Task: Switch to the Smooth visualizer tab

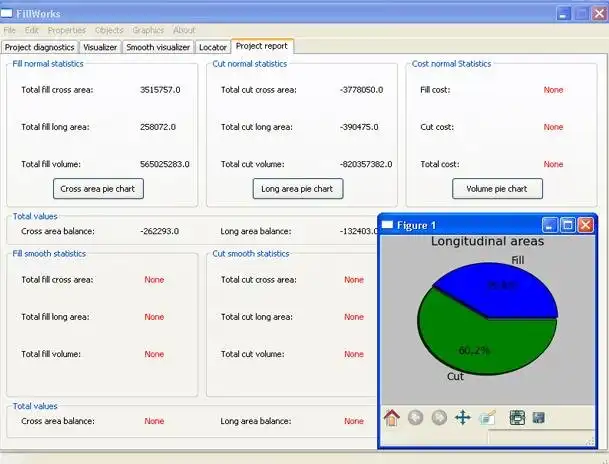Action: coord(158,47)
